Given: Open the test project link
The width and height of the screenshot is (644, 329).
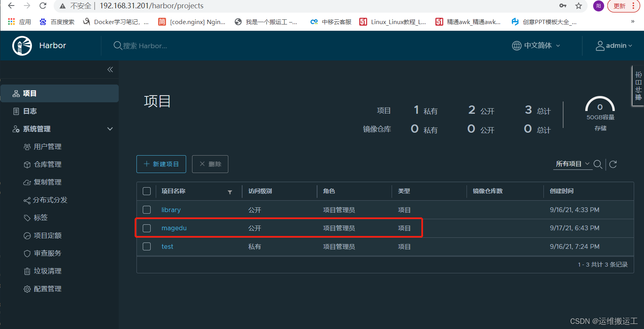Looking at the screenshot, I should (167, 246).
